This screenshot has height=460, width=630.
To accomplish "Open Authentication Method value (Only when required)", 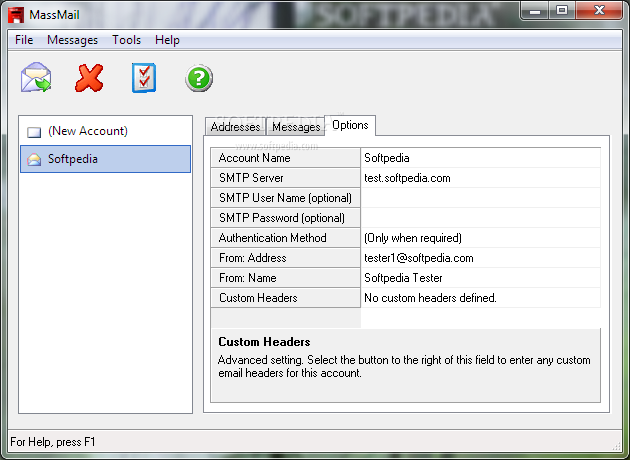I will coord(481,238).
